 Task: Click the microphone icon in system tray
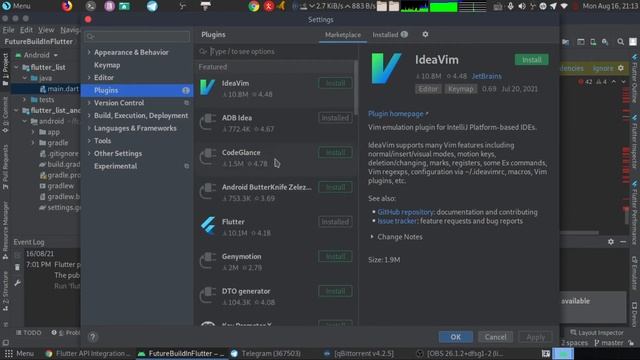coord(510,6)
